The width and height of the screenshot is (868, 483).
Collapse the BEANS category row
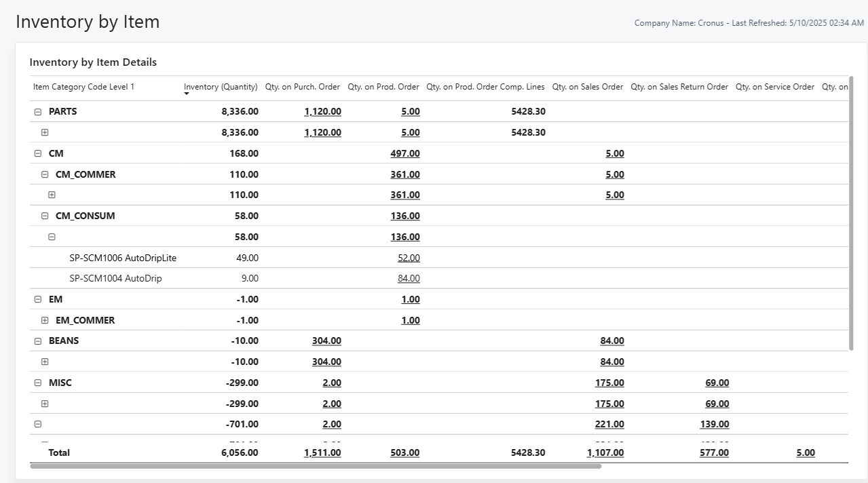click(38, 341)
